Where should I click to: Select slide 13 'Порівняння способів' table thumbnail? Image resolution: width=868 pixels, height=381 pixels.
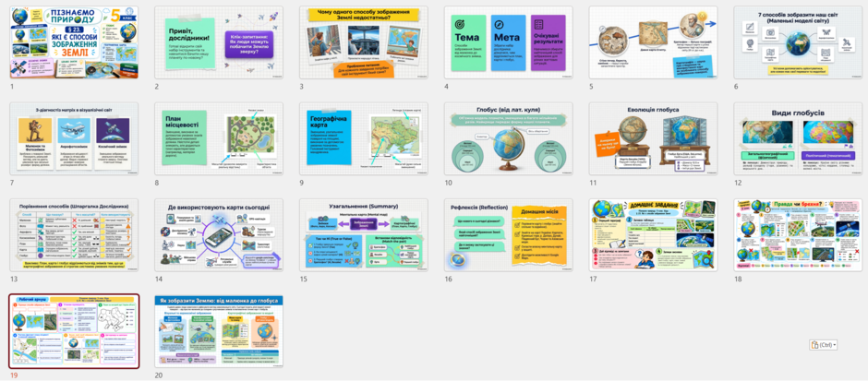[74, 235]
